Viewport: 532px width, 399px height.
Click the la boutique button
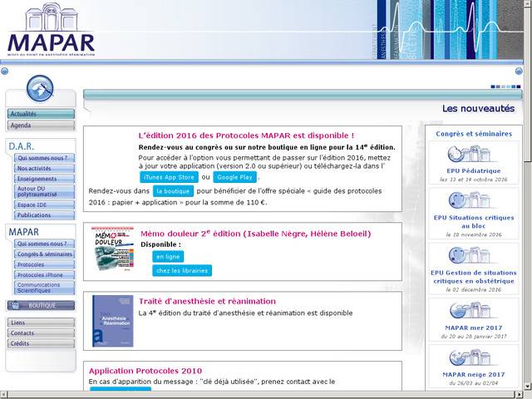coord(173,191)
